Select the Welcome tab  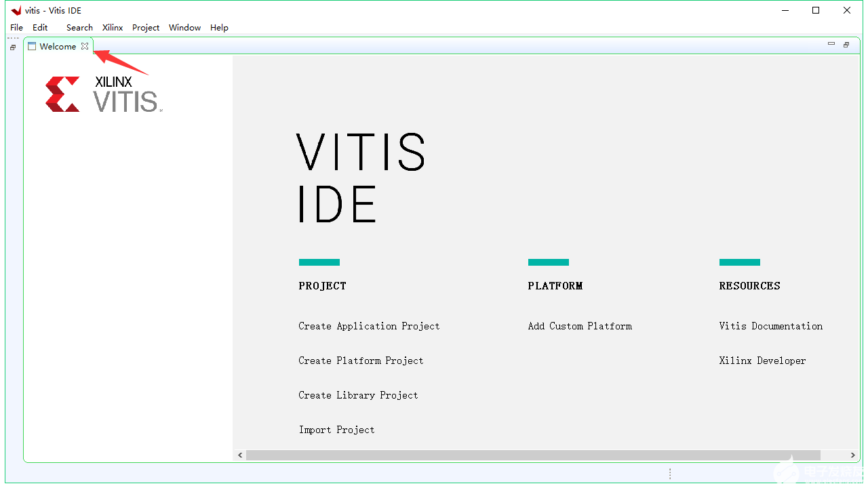tap(58, 46)
